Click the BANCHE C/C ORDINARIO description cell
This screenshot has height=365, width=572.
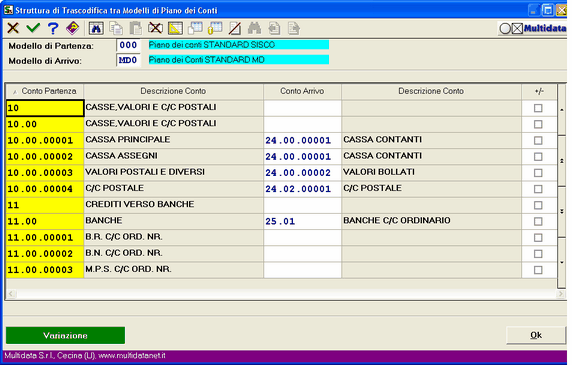(432, 221)
